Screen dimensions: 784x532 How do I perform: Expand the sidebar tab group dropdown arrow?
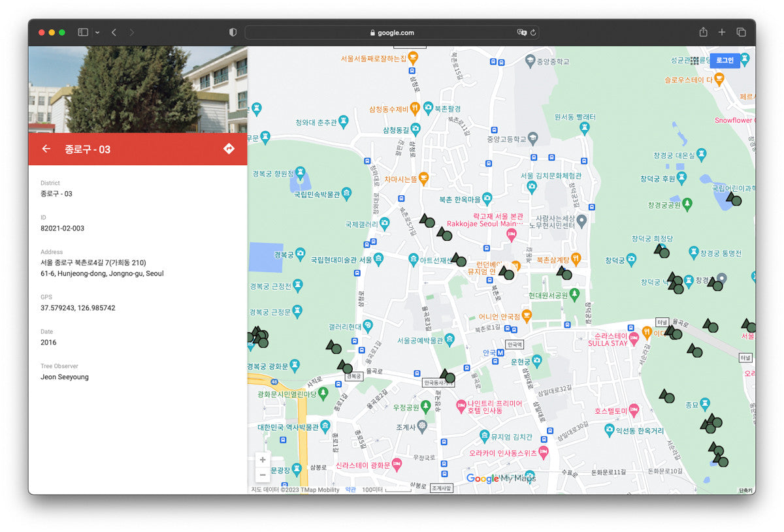97,32
